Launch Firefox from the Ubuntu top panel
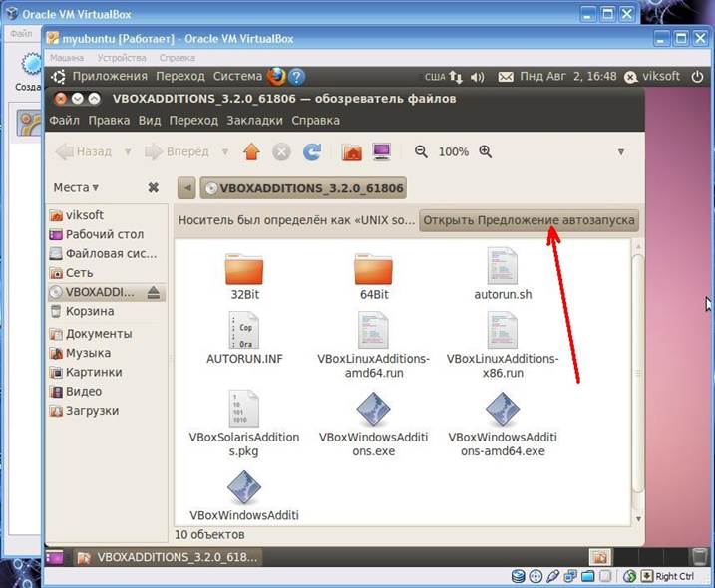This screenshot has height=588, width=715. [x=277, y=76]
